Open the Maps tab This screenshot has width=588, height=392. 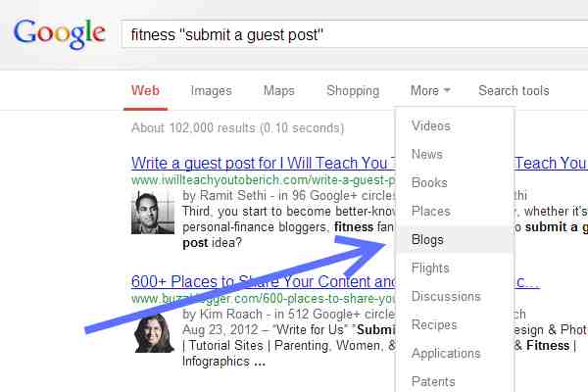click(278, 90)
